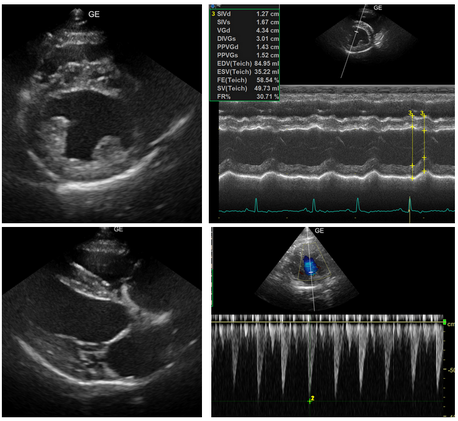Click the blue color flow jet region
The height and width of the screenshot is (421, 458).
(309, 266)
